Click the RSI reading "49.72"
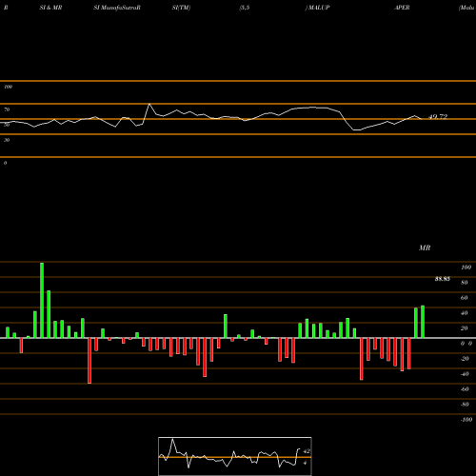Screen dimensions: 476x476 tap(438, 117)
